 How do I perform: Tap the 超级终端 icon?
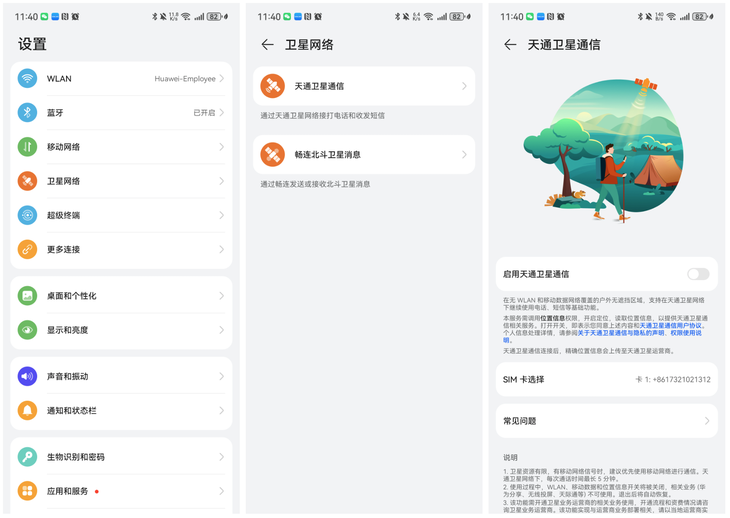click(27, 215)
